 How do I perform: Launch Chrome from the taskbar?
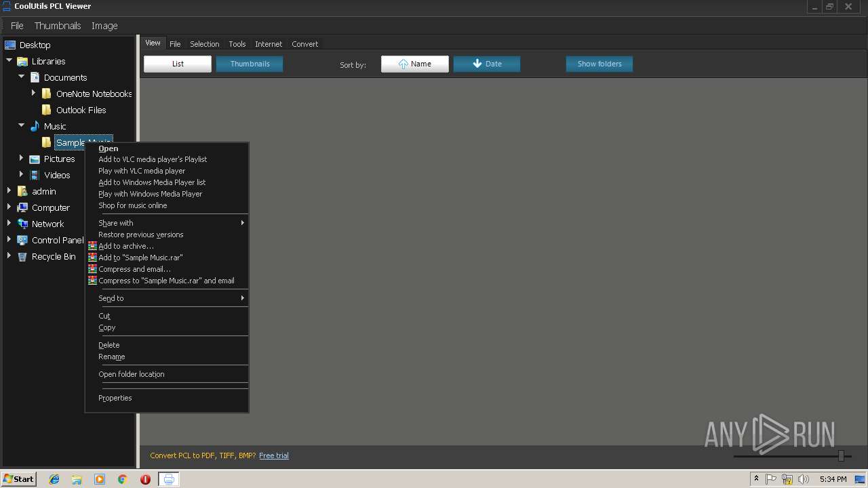tap(122, 479)
